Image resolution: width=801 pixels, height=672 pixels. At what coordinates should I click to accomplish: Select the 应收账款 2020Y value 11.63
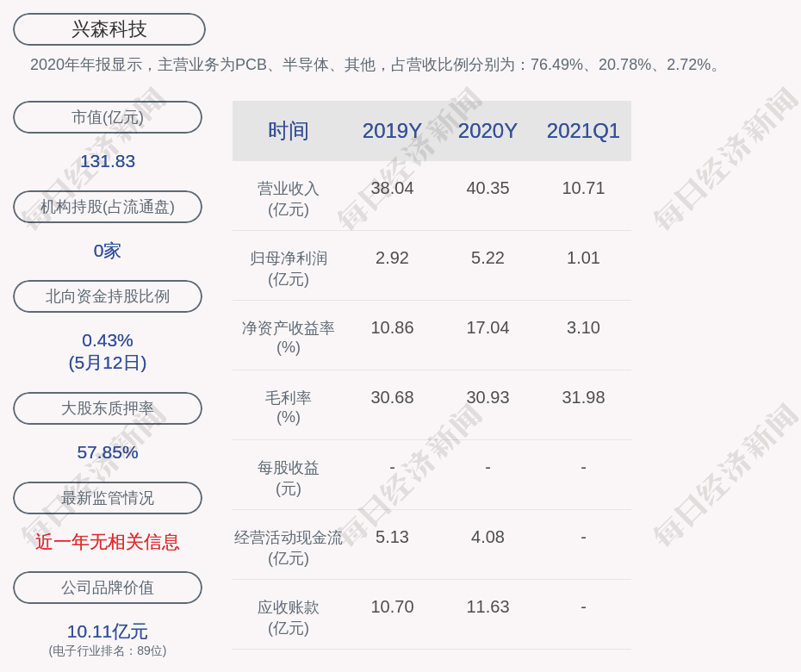(x=487, y=607)
